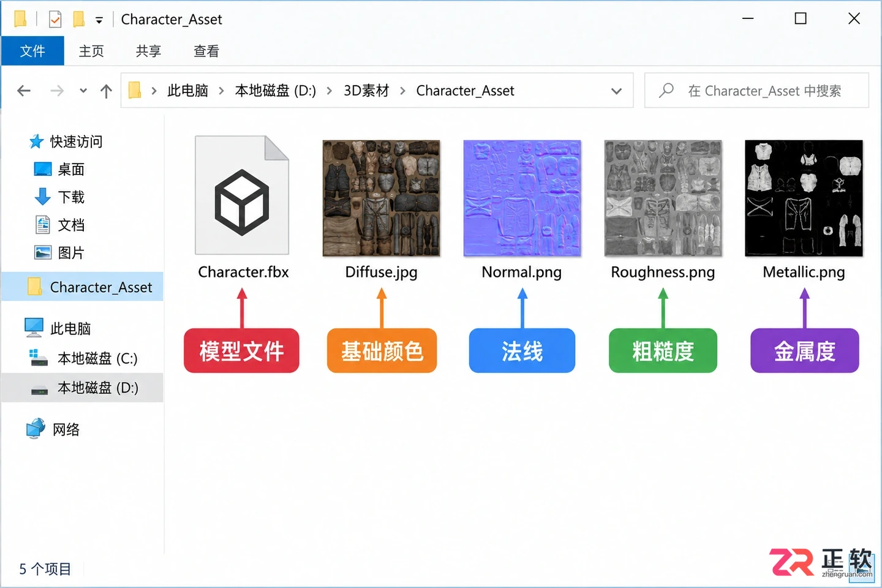This screenshot has width=882, height=588.
Task: Click the Character.fbx file name
Action: pos(243,272)
